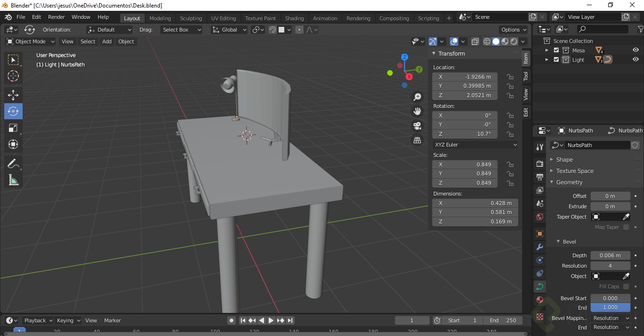This screenshot has width=644, height=336.
Task: Switch to Rendered viewport shading
Action: pyautogui.click(x=513, y=41)
